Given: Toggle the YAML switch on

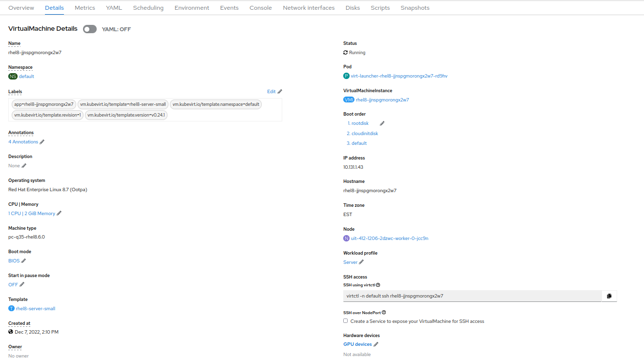Looking at the screenshot, I should click(90, 29).
